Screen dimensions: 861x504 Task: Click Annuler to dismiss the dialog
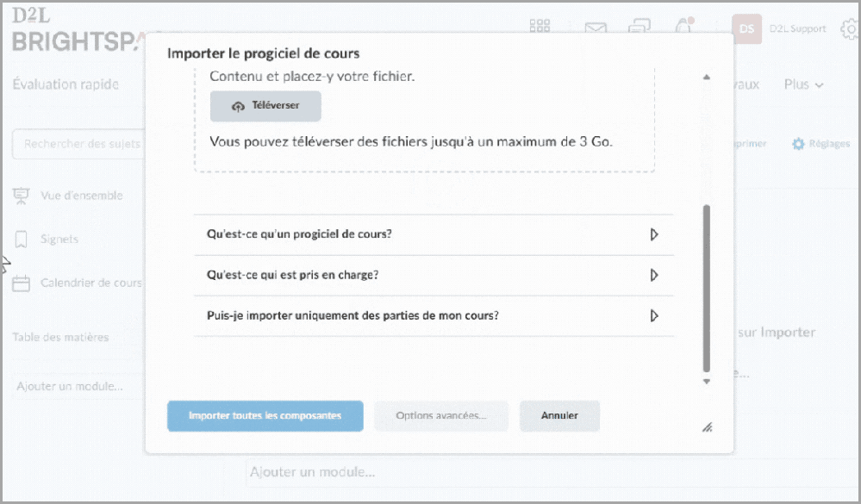coord(559,415)
